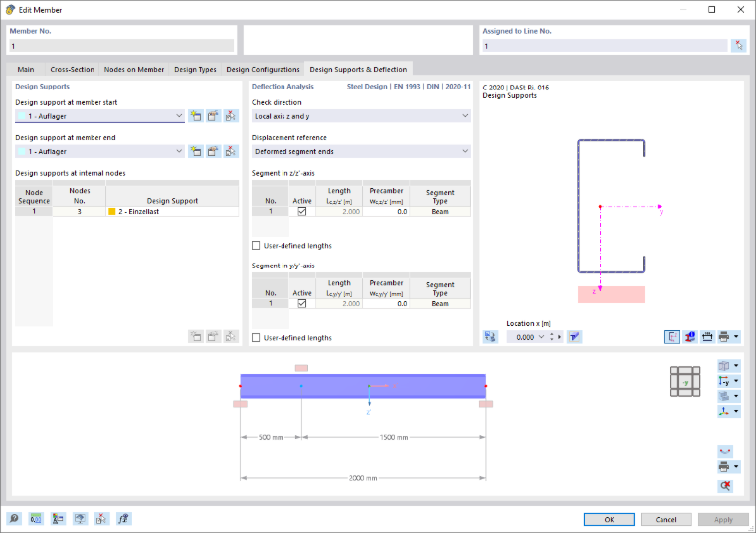Enable User-defined lengths for y/y'-axis

coord(256,338)
